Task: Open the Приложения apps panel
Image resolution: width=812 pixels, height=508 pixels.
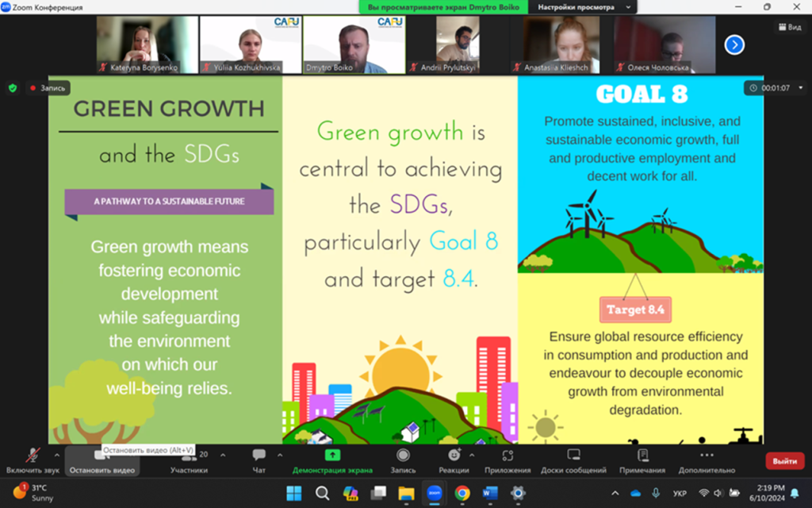Action: click(x=507, y=460)
